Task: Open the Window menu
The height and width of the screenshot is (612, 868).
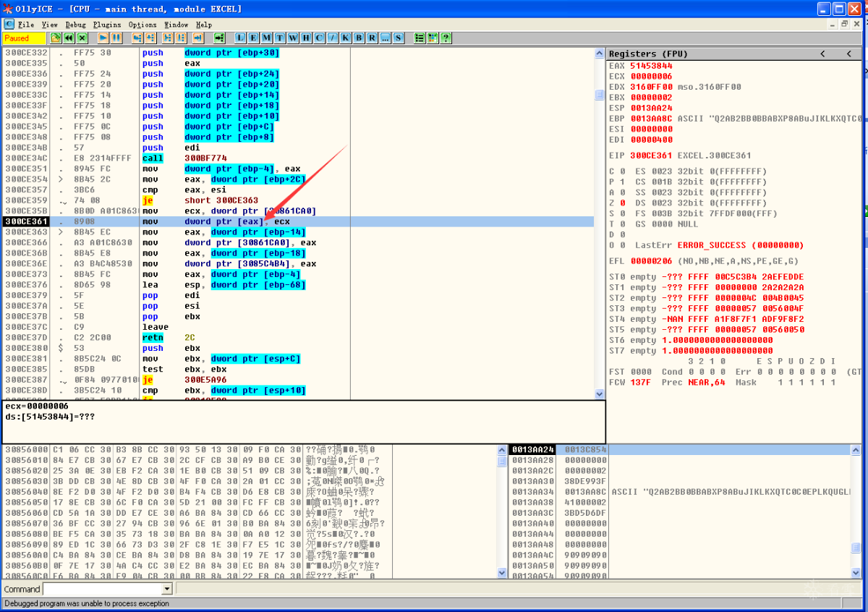Action: click(176, 25)
